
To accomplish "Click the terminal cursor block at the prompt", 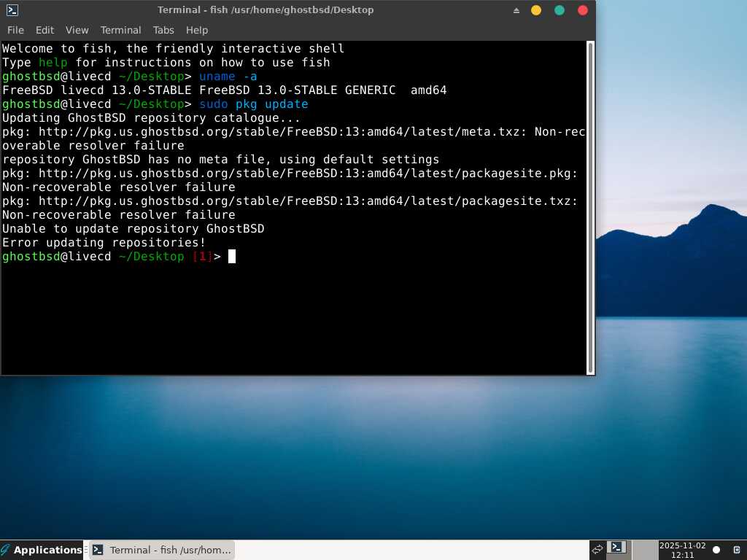I will 232,256.
